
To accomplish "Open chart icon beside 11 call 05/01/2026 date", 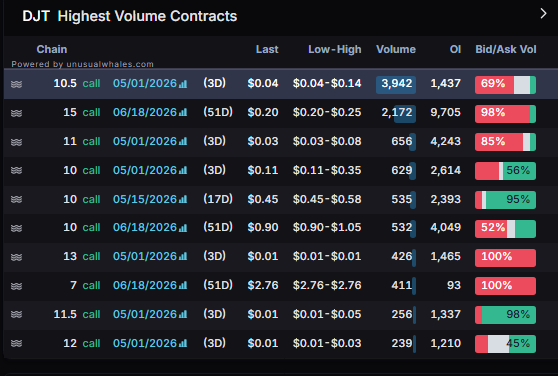I will point(183,142).
